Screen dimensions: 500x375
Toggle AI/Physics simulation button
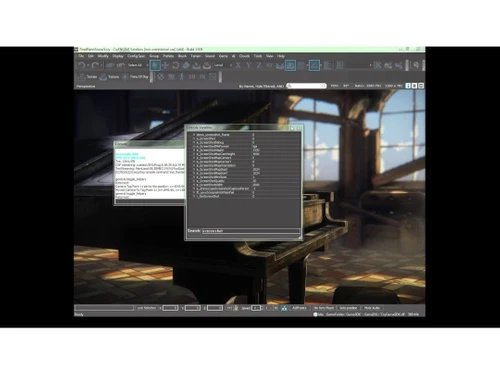pyautogui.click(x=299, y=308)
